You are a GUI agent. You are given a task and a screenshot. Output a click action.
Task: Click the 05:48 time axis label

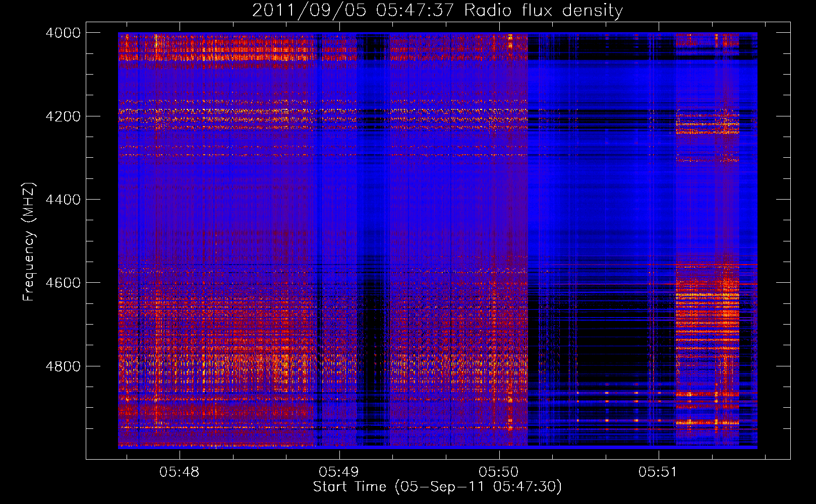pyautogui.click(x=180, y=472)
